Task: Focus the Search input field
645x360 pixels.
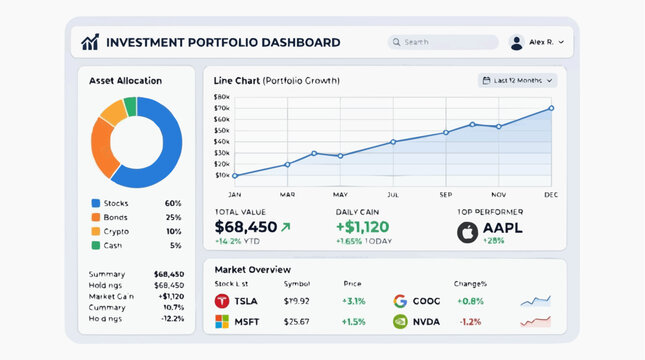Action: pos(443,42)
